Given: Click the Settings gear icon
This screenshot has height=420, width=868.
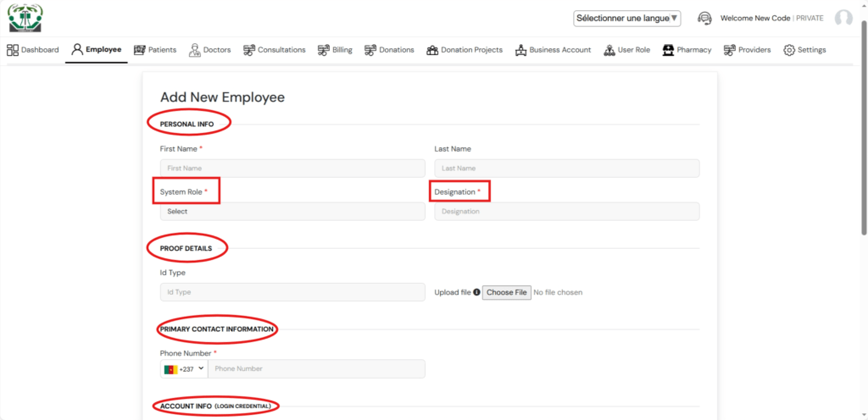Looking at the screenshot, I should [x=789, y=50].
